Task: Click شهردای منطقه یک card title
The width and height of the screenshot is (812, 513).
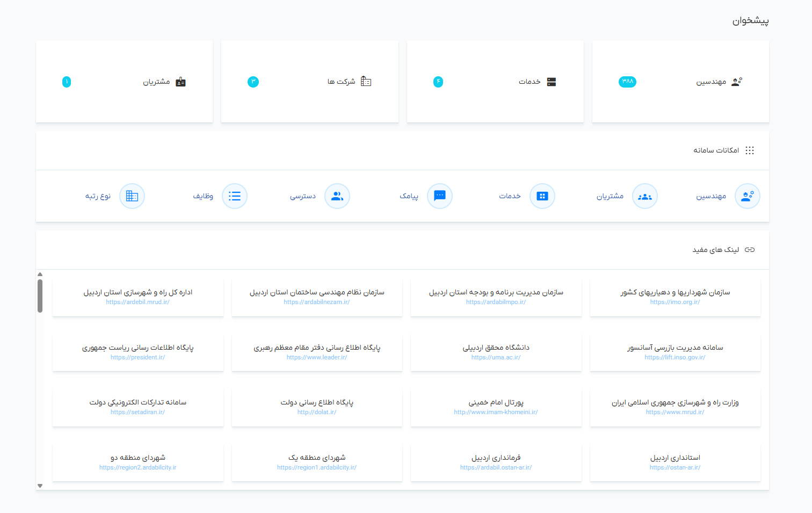Action: coord(317,458)
